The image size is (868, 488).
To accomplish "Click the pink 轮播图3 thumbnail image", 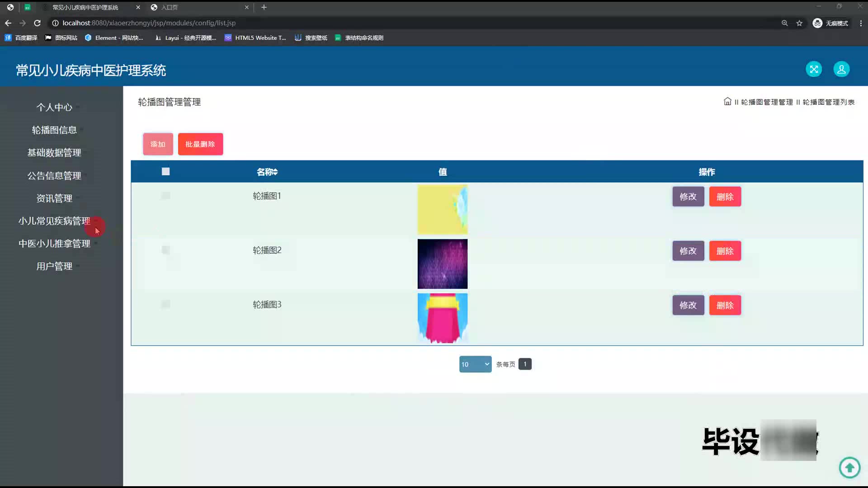I will coord(443,318).
